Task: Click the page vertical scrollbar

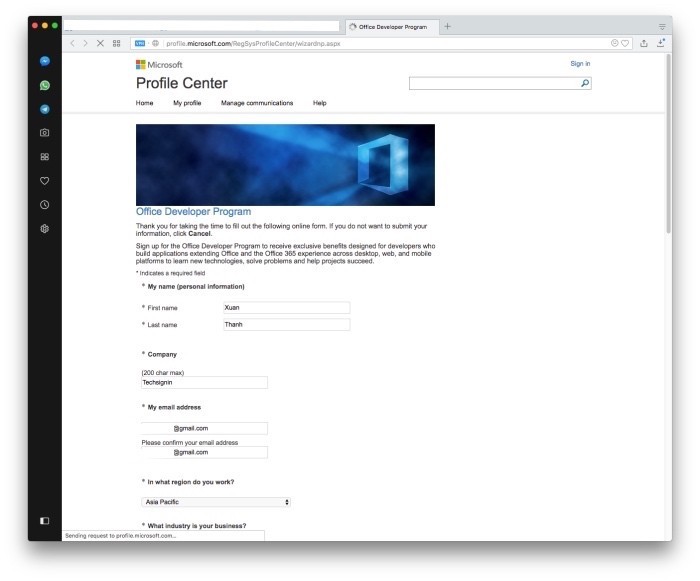Action: (x=668, y=143)
